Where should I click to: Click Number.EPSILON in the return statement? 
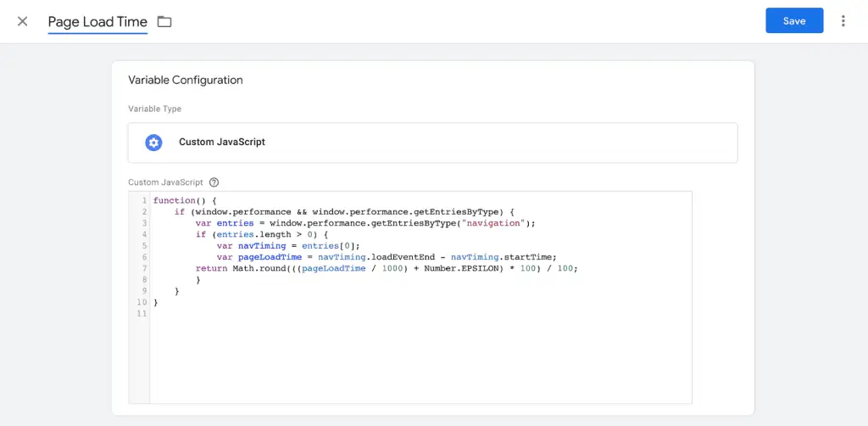pyautogui.click(x=462, y=268)
